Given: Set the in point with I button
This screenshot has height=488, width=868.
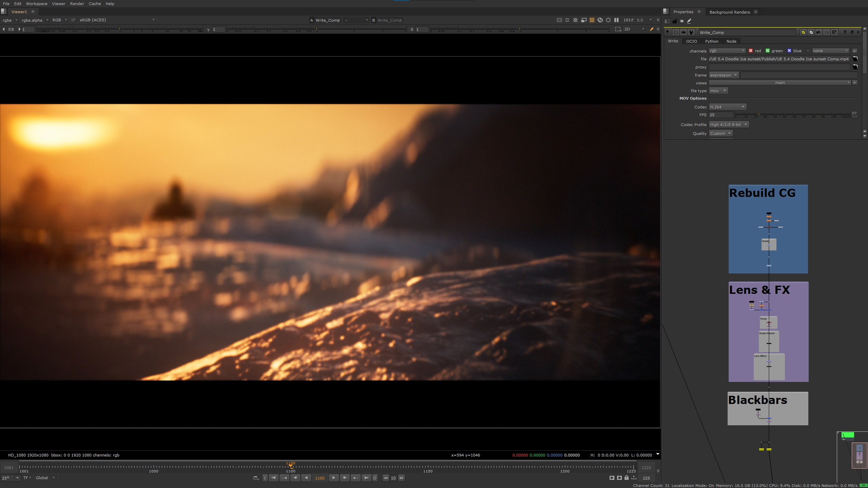Looking at the screenshot, I should [x=265, y=478].
